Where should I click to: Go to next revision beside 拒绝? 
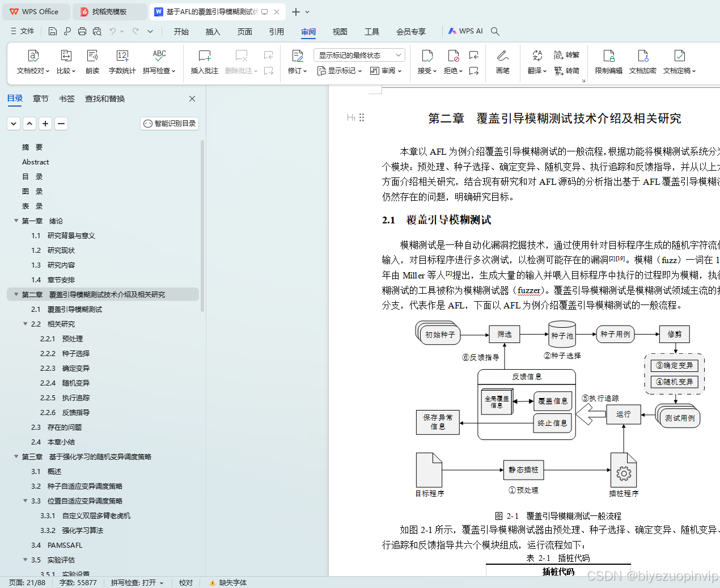(x=474, y=71)
